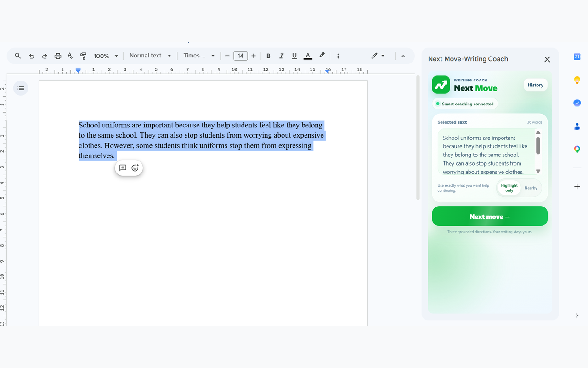Click the 36 words count label
The width and height of the screenshot is (588, 368).
534,122
